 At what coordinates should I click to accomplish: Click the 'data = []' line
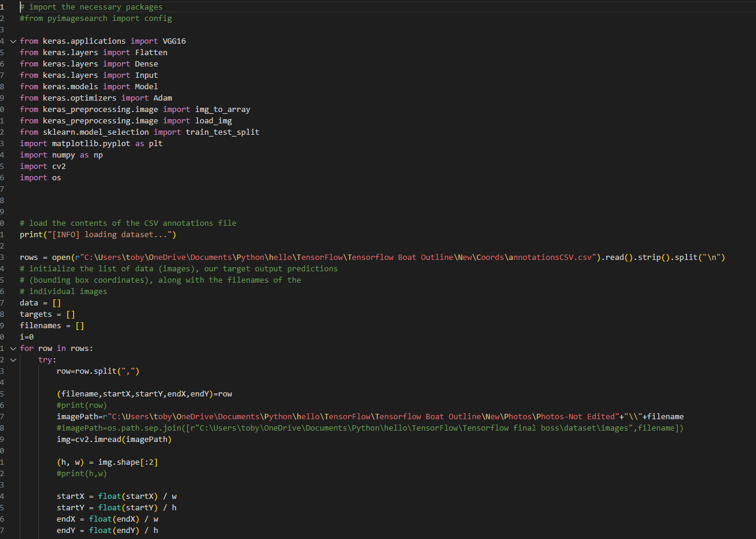(40, 303)
